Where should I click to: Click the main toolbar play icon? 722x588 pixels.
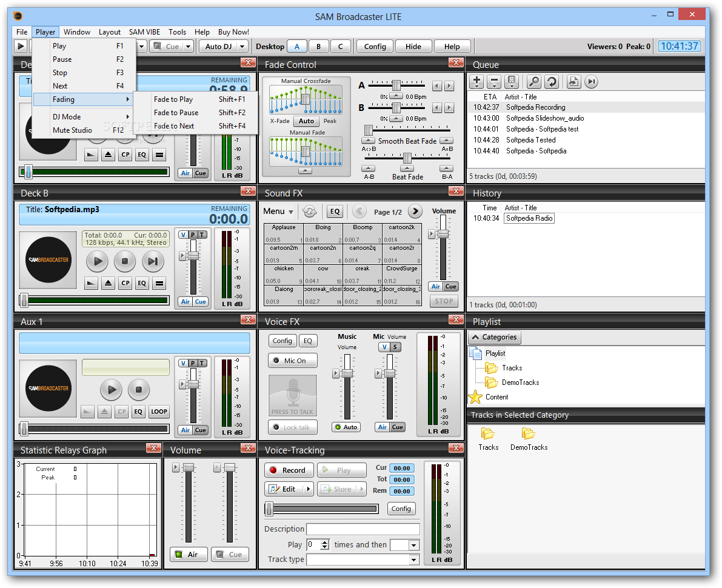point(21,46)
